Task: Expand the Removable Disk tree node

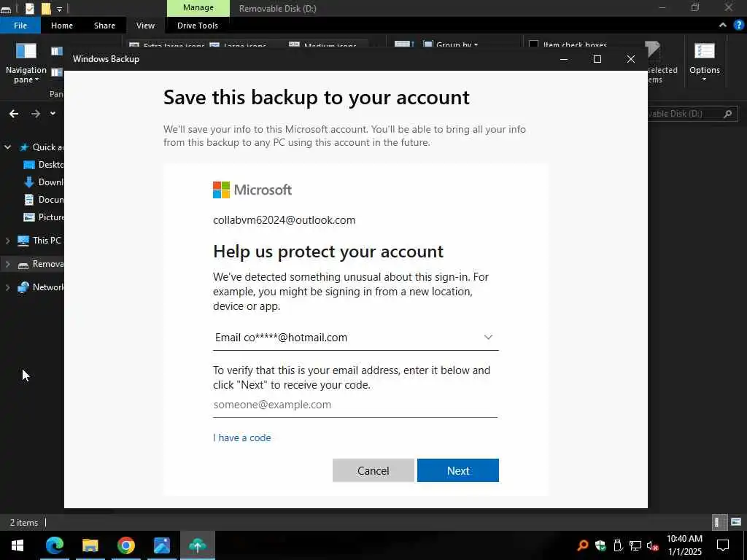Action: (x=7, y=264)
